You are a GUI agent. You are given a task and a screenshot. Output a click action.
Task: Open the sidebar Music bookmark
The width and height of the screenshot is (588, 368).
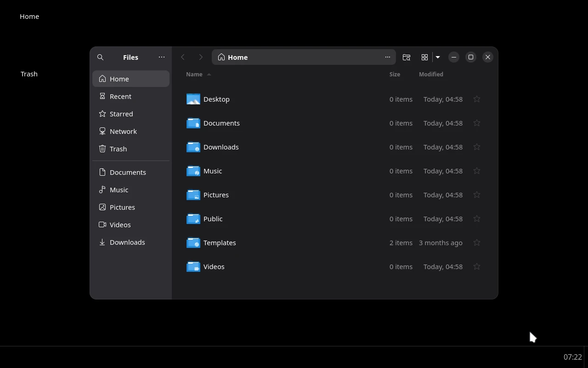pos(131,190)
